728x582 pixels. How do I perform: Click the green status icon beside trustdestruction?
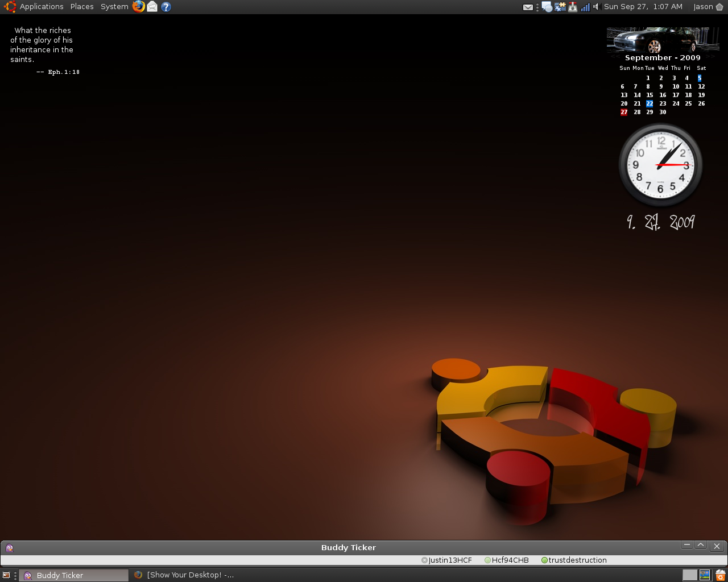(x=544, y=560)
